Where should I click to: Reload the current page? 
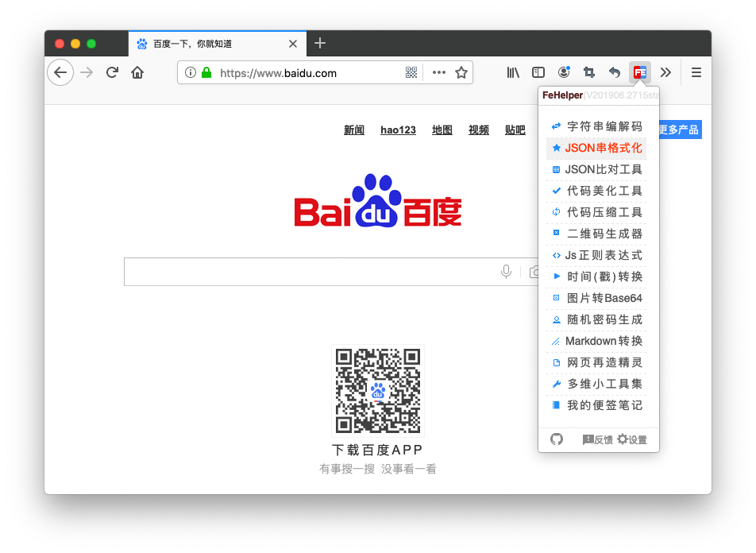click(x=112, y=73)
